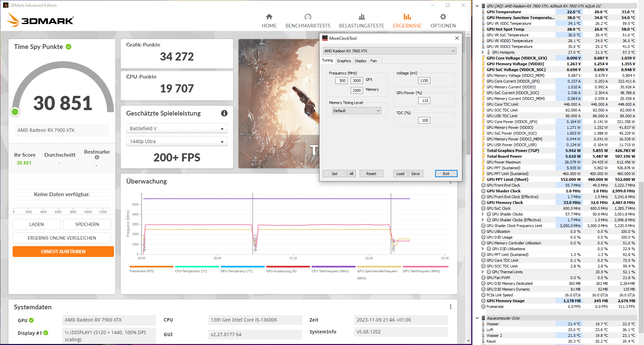The image size is (644, 345).
Task: Click Reset in MoreClockTool
Action: tap(371, 174)
